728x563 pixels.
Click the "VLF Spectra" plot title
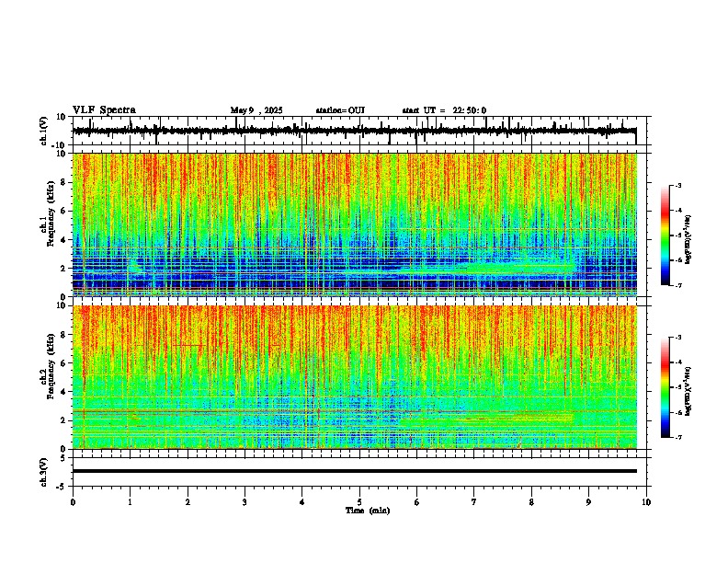[x=104, y=110]
